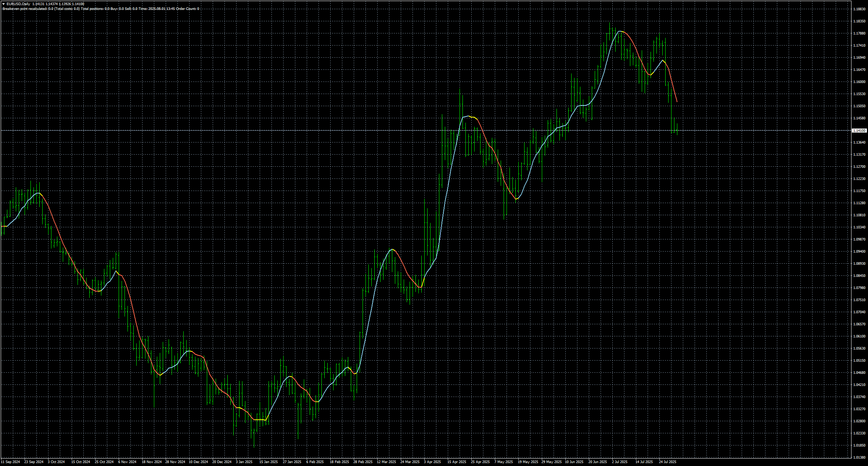
Task: Click the 1.09870 price axis label
Action: coord(859,239)
